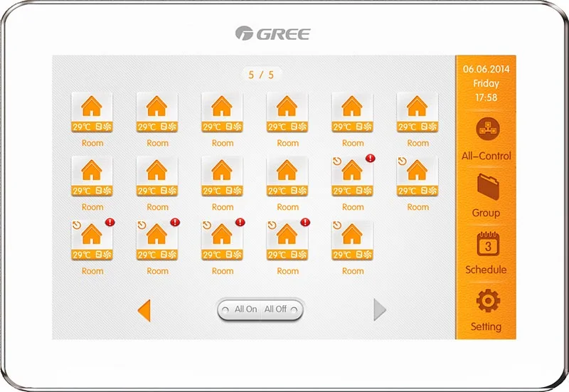The height and width of the screenshot is (392, 569).
Task: Open the Group folder icon
Action: 488,186
